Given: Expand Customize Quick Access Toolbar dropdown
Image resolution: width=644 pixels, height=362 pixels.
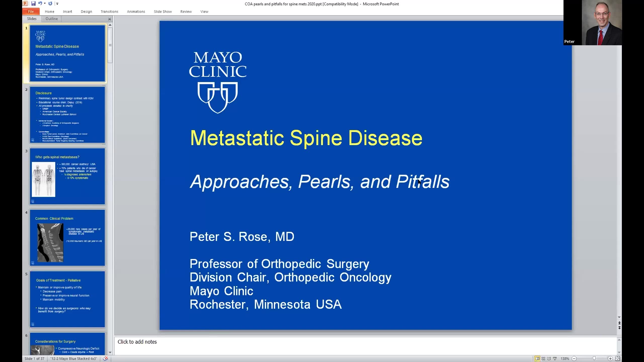Looking at the screenshot, I should [x=57, y=4].
